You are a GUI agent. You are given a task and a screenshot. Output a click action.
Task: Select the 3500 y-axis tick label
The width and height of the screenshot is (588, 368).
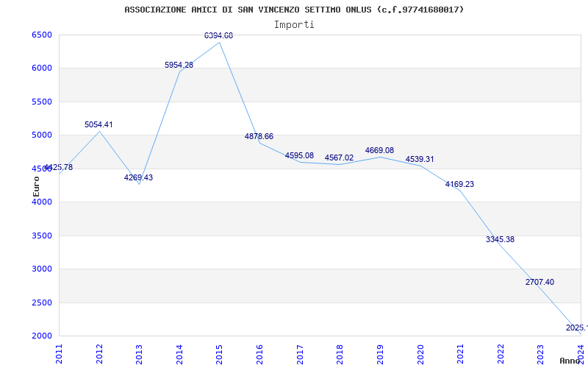41,236
